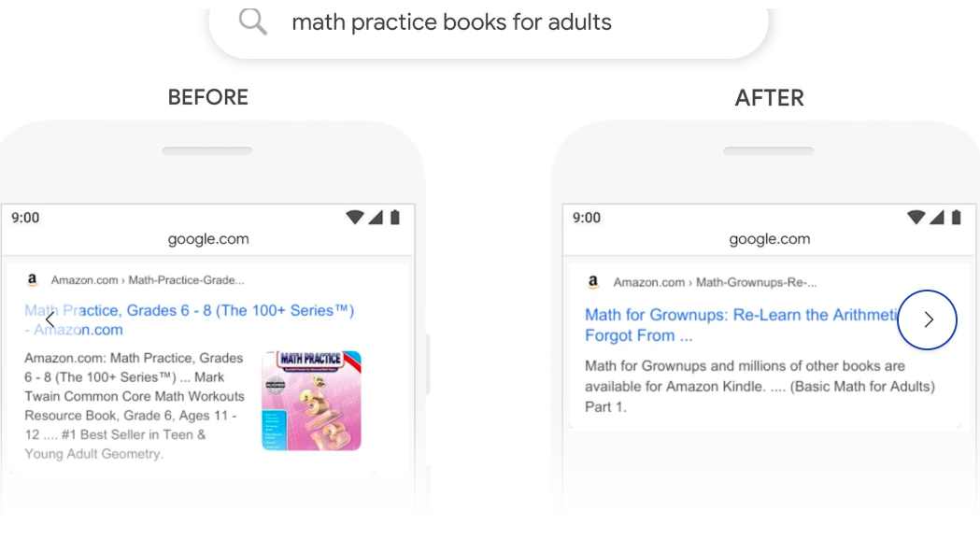Click the Math for Grownups snippet description

tap(760, 386)
